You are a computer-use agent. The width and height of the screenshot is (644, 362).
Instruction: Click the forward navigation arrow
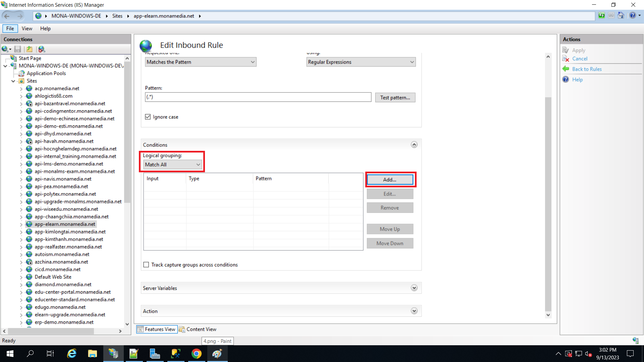pos(20,16)
